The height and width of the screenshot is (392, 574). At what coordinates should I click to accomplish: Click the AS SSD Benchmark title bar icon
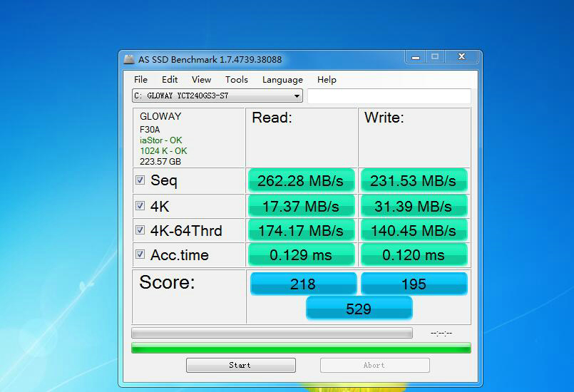pos(129,59)
